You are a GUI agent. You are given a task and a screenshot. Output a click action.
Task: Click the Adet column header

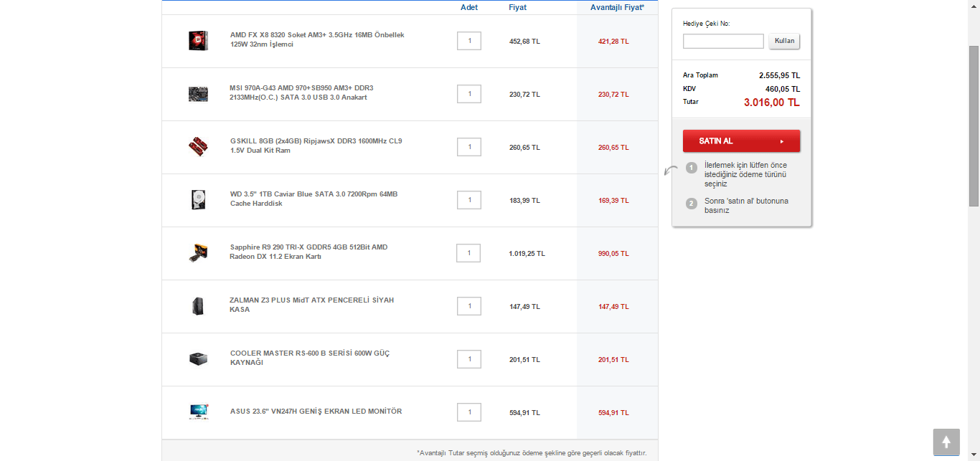coord(469,7)
